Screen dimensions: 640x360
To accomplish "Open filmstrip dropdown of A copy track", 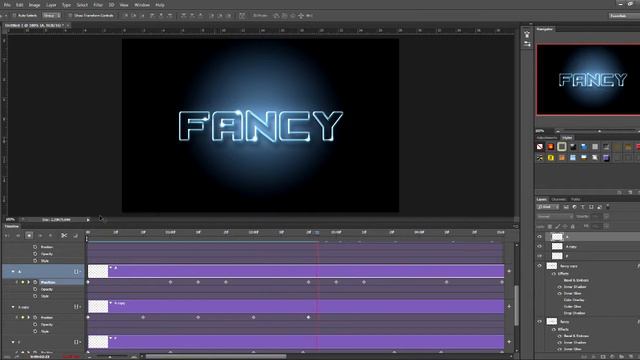I will [x=77, y=307].
